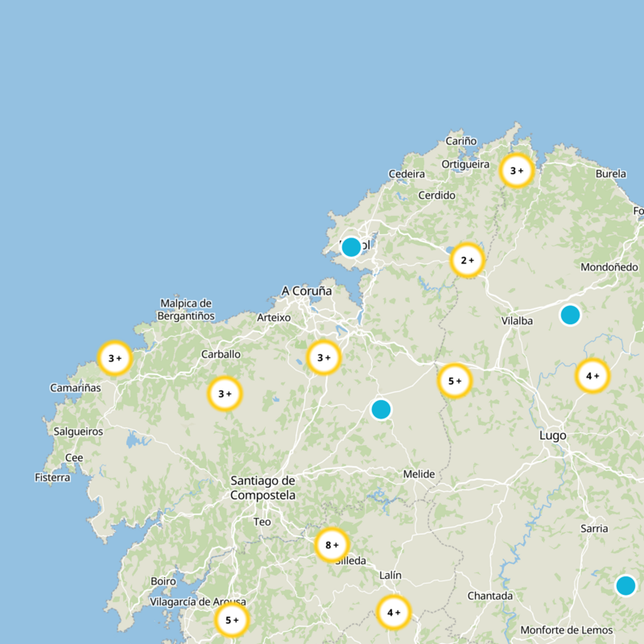Click the Vilalba town label
This screenshot has height=644, width=644.
(x=517, y=320)
